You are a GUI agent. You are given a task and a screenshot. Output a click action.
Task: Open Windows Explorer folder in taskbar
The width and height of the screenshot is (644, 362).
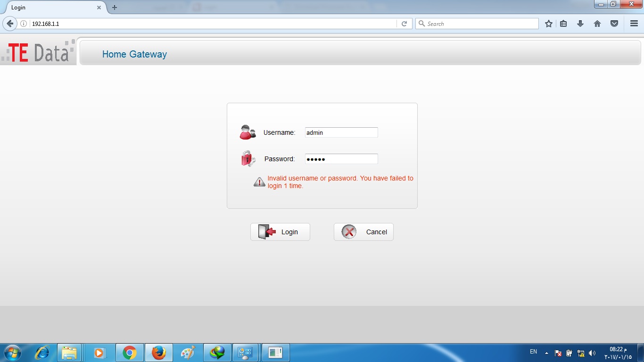point(69,353)
